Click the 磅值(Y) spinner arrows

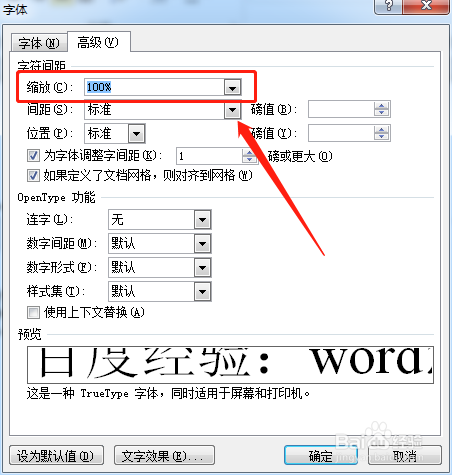(x=382, y=133)
